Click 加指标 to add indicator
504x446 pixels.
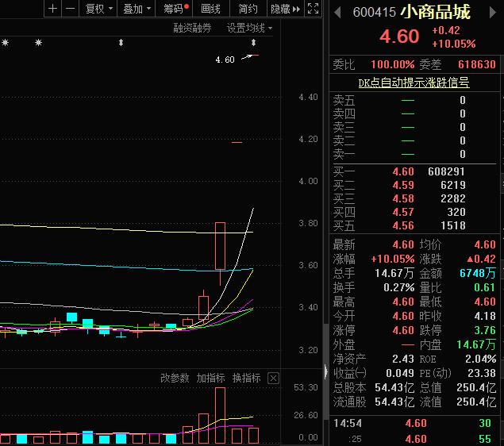210,378
